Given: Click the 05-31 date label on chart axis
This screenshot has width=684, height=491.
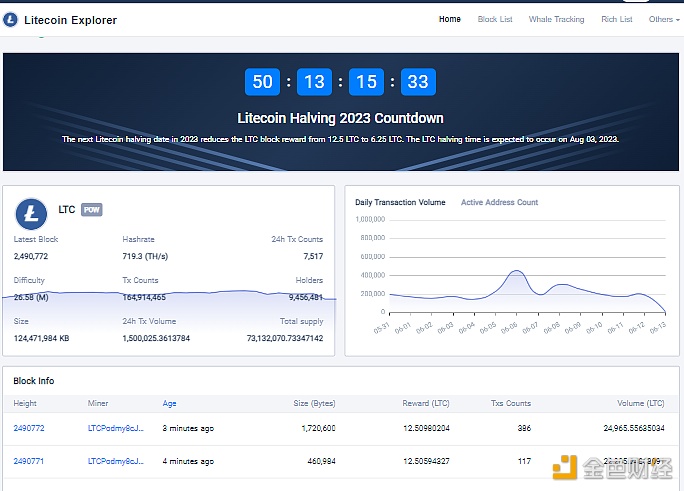Looking at the screenshot, I should point(381,327).
